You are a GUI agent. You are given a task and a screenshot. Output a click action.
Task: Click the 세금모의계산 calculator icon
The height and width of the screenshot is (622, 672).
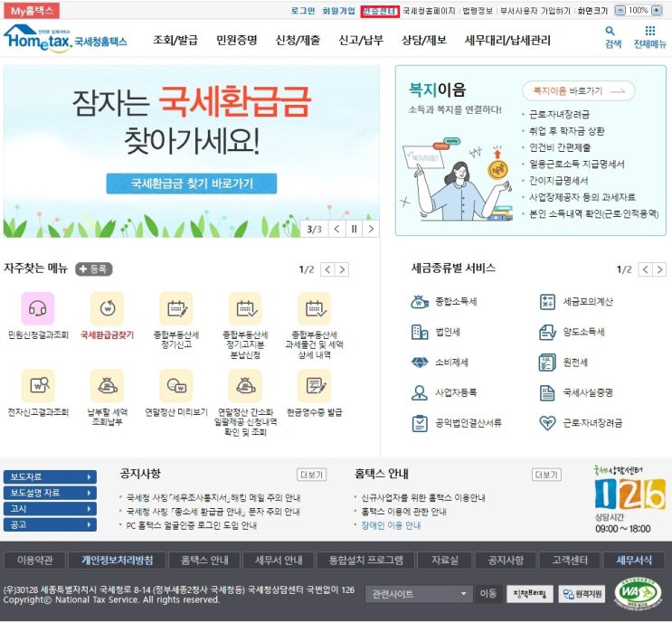click(x=547, y=302)
